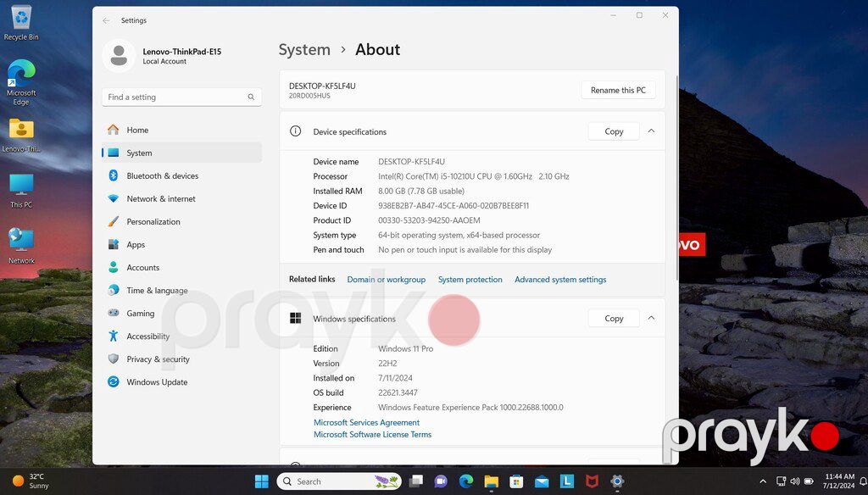Click the network icon in system tray
This screenshot has width=868, height=495.
pos(781,481)
